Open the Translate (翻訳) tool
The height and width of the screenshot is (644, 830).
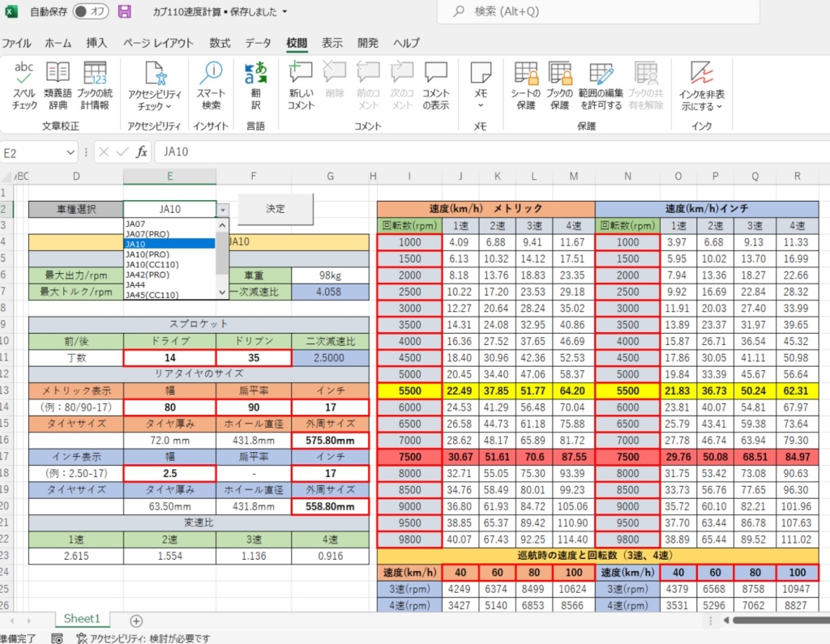[255, 86]
